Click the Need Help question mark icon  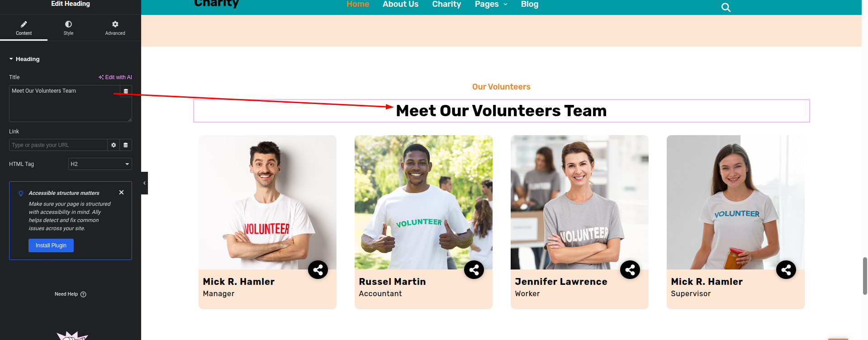click(83, 294)
